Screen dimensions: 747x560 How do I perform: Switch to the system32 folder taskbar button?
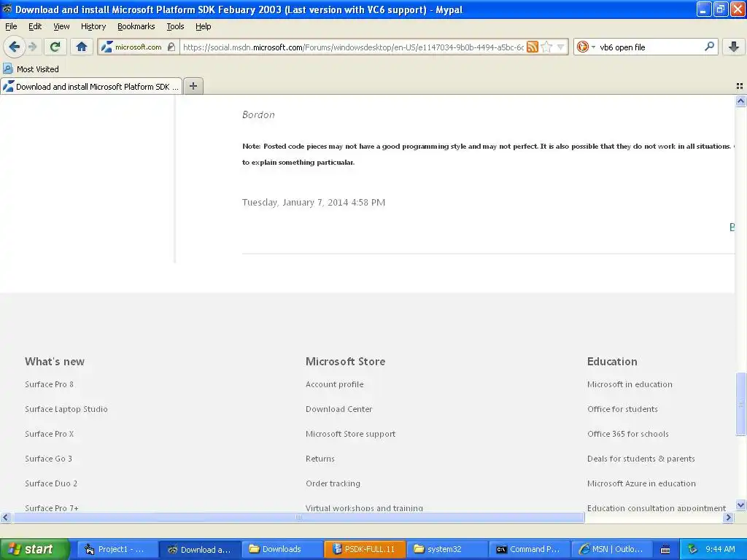click(x=446, y=549)
